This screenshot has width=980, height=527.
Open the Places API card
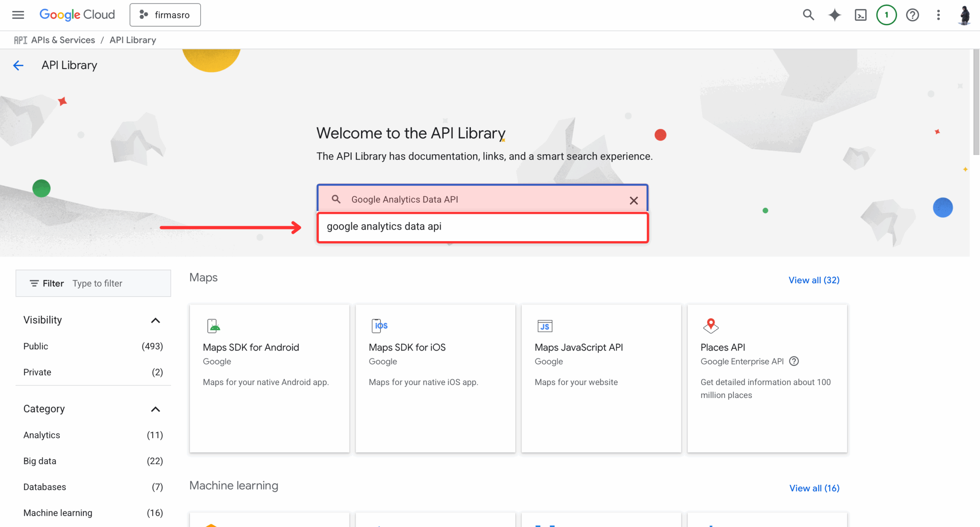click(767, 379)
